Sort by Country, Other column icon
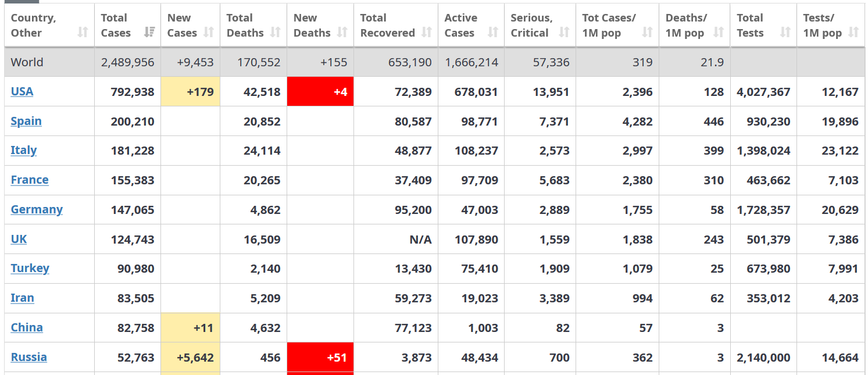 click(83, 33)
